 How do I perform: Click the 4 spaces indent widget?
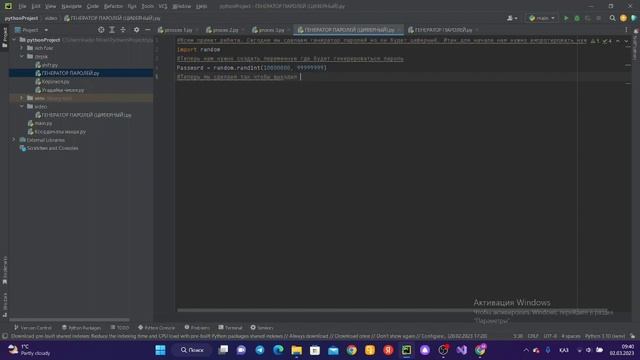click(x=571, y=336)
